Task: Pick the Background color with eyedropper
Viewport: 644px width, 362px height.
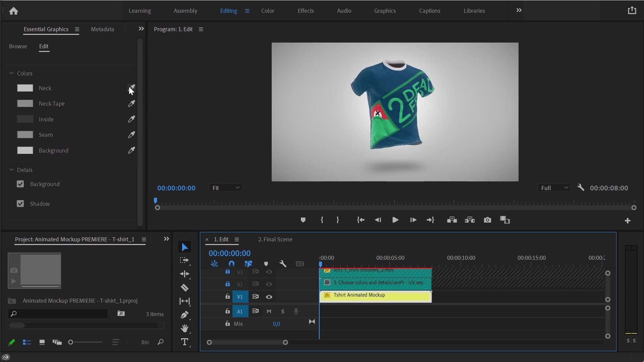Action: pos(131,150)
